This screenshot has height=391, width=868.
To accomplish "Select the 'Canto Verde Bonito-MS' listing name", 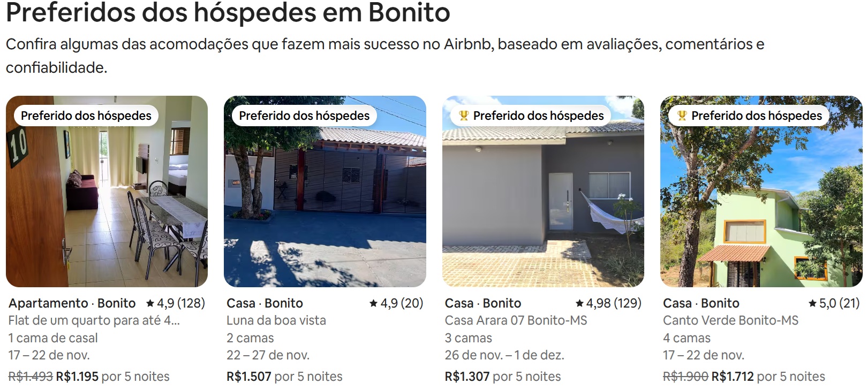I will click(730, 320).
